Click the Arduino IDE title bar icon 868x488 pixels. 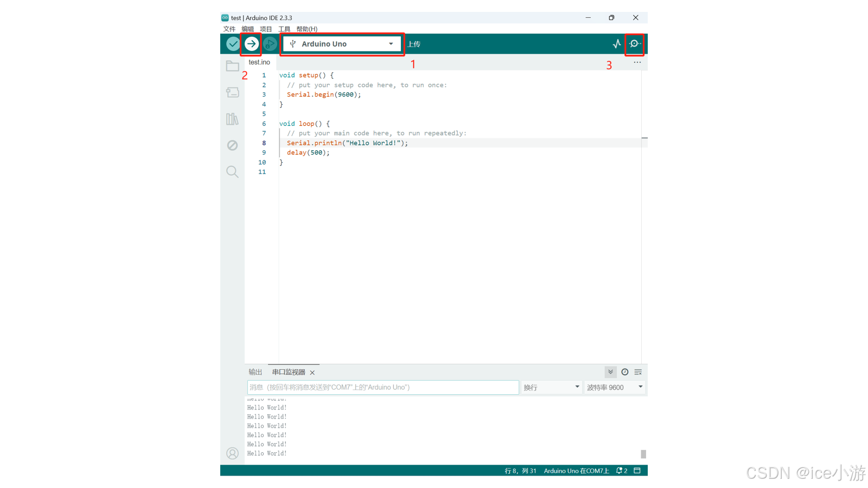[x=225, y=18]
